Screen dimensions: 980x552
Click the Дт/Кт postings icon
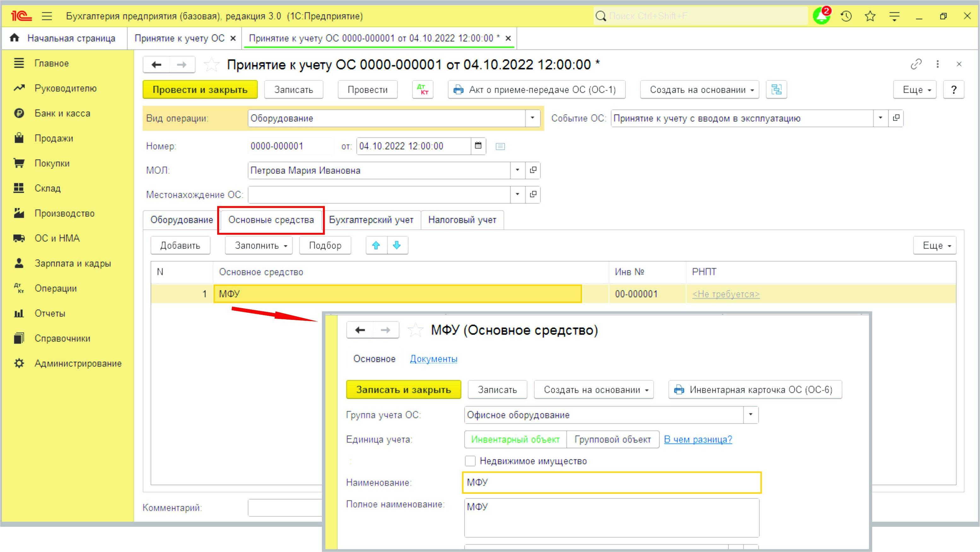423,90
